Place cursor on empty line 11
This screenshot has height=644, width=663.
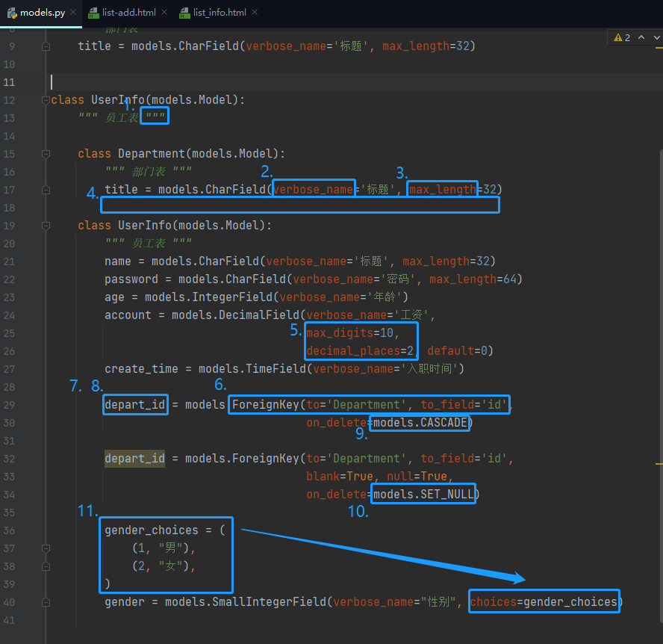(355, 82)
